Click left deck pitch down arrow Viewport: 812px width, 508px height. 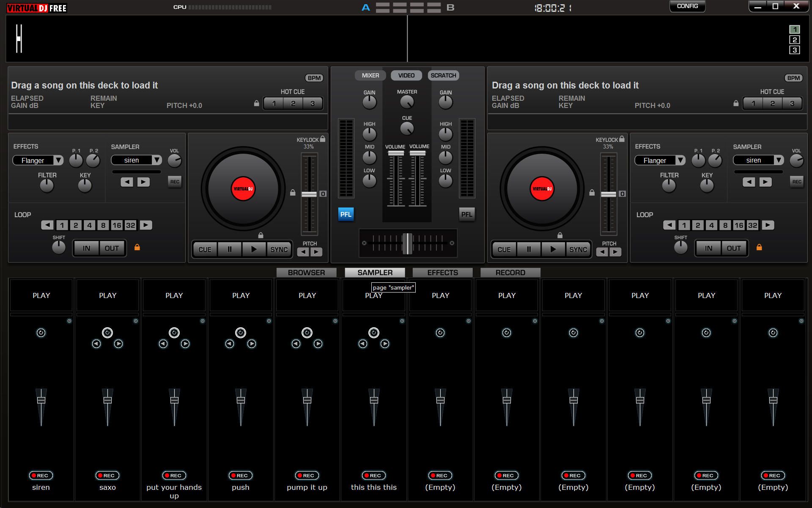coord(303,252)
